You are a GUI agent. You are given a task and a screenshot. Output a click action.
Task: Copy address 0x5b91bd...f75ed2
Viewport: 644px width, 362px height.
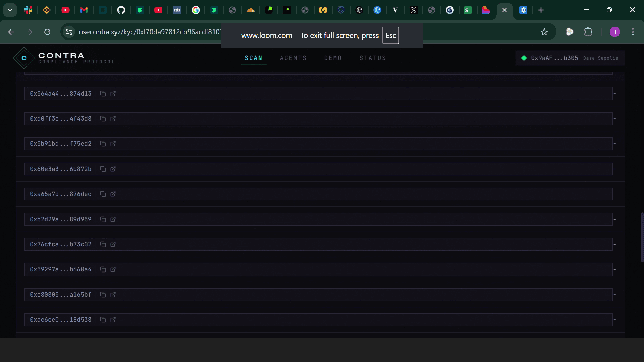pos(103,144)
